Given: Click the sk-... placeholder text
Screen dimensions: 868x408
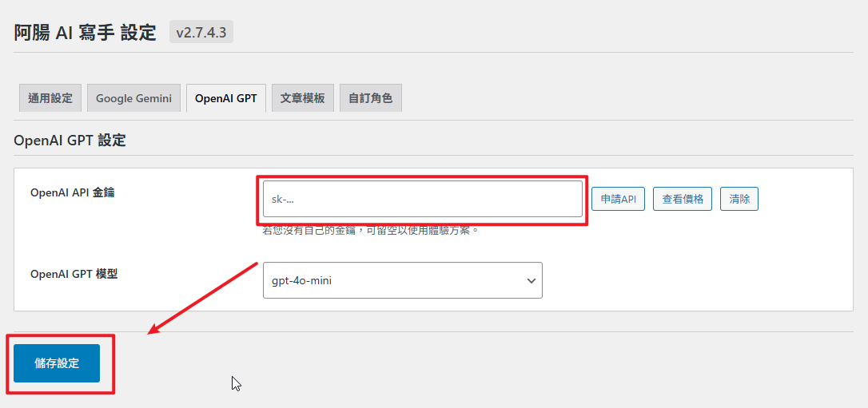Looking at the screenshot, I should click(284, 199).
